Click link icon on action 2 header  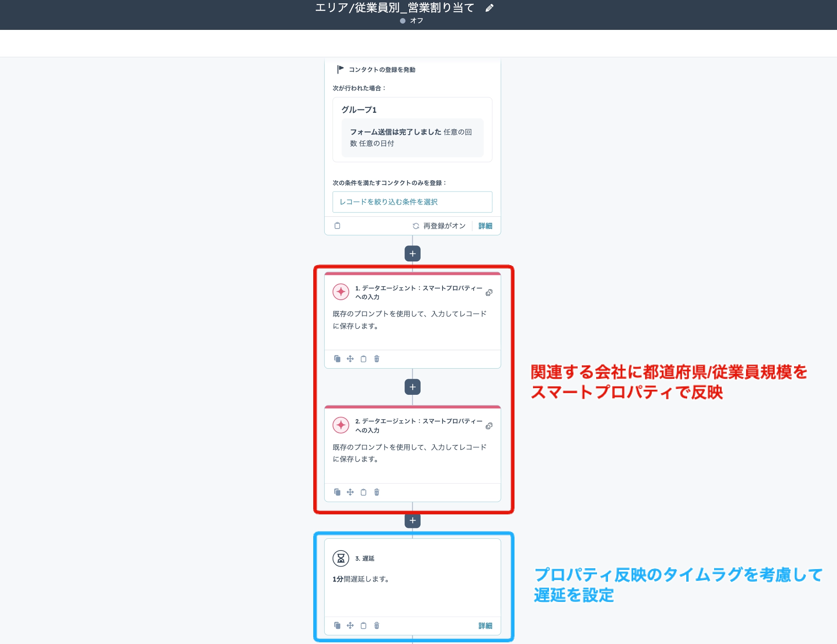coord(489,426)
